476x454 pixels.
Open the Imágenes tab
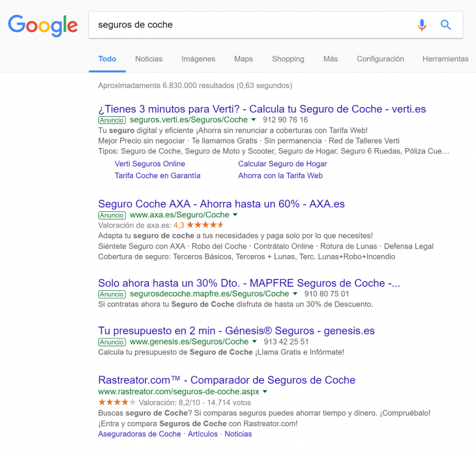(x=198, y=59)
